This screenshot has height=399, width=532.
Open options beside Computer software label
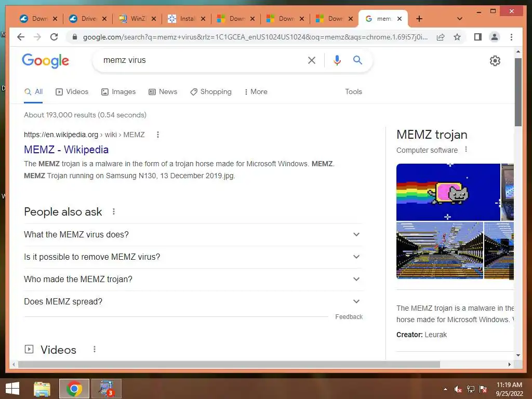point(466,149)
